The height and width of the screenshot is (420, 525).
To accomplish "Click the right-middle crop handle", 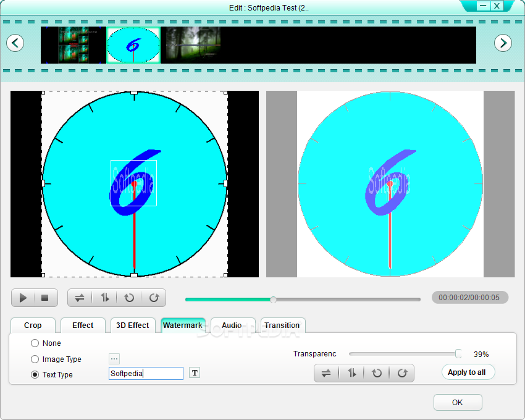I will (225, 183).
